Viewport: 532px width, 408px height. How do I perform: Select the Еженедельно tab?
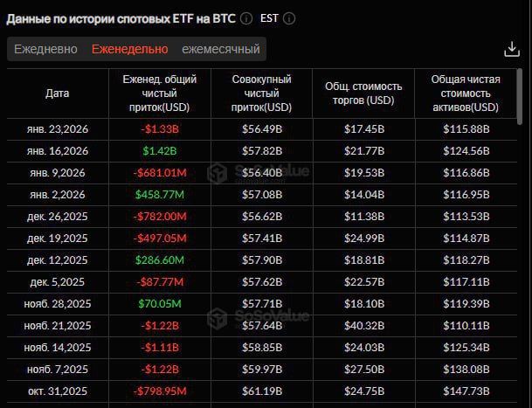coord(130,49)
